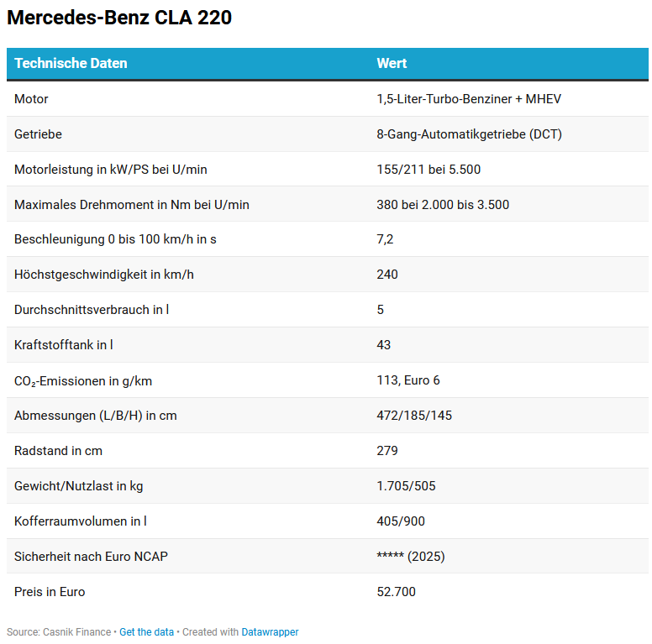Open the 'Get the data' link

tap(146, 632)
